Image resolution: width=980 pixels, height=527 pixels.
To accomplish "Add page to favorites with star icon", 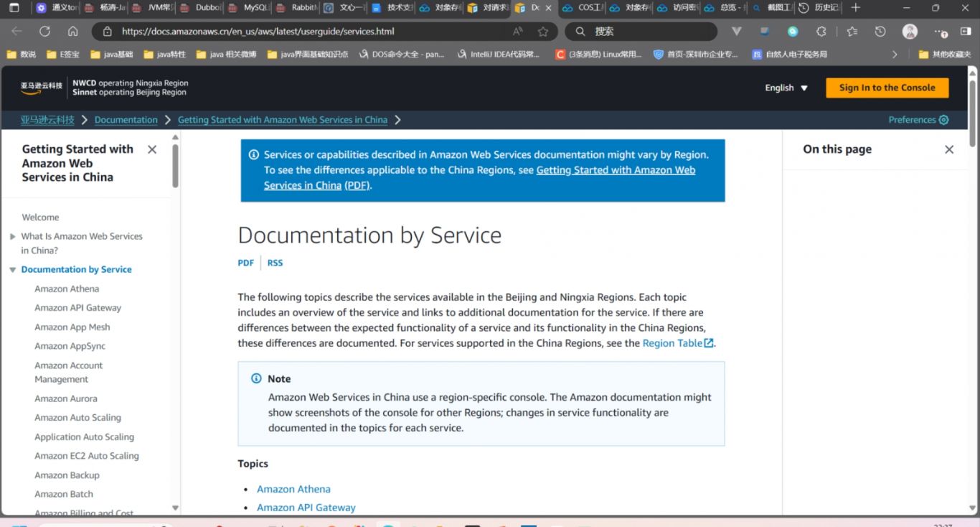I will click(543, 32).
